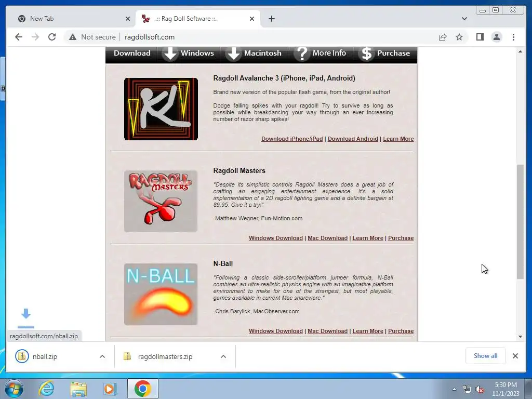Click the Purchase dollar sign icon
Screen dimensions: 532x399
pyautogui.click(x=366, y=54)
